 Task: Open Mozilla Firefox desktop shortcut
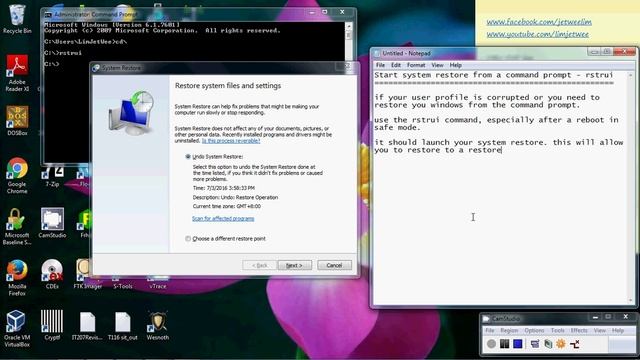tap(17, 278)
